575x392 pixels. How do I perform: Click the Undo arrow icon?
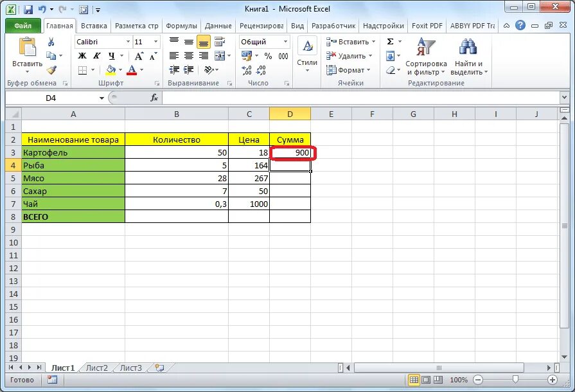(42, 9)
